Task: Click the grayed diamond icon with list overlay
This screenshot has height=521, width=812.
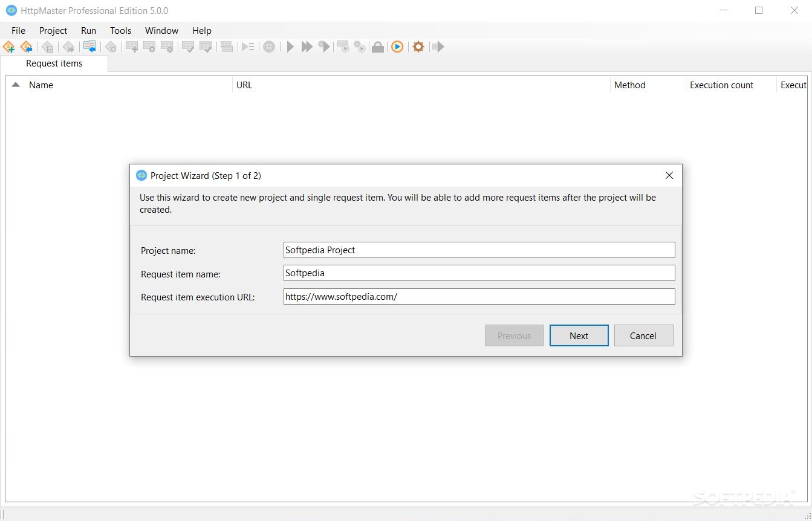Action: click(x=48, y=47)
